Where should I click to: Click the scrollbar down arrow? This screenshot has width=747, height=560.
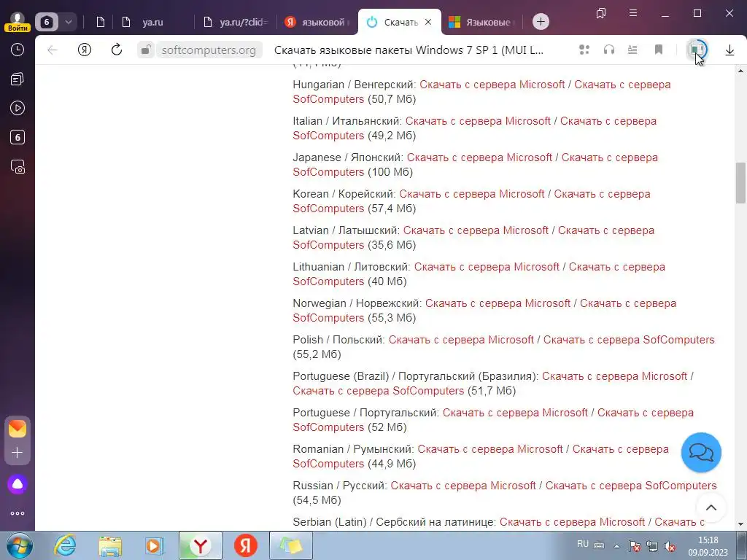[x=740, y=525]
